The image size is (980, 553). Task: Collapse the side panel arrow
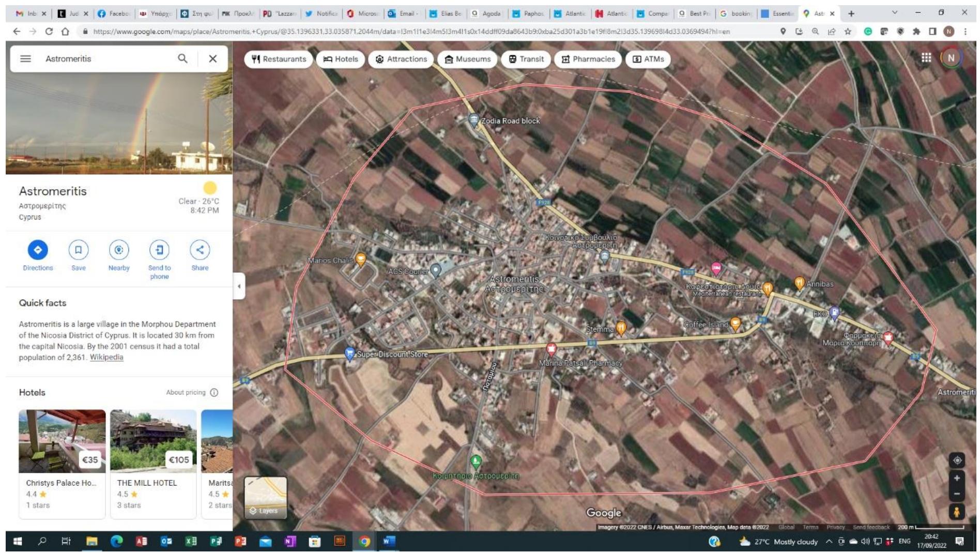[x=239, y=286]
